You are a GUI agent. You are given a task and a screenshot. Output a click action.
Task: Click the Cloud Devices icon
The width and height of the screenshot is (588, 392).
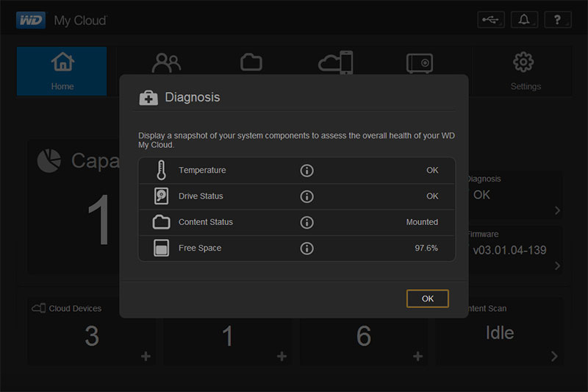point(39,308)
